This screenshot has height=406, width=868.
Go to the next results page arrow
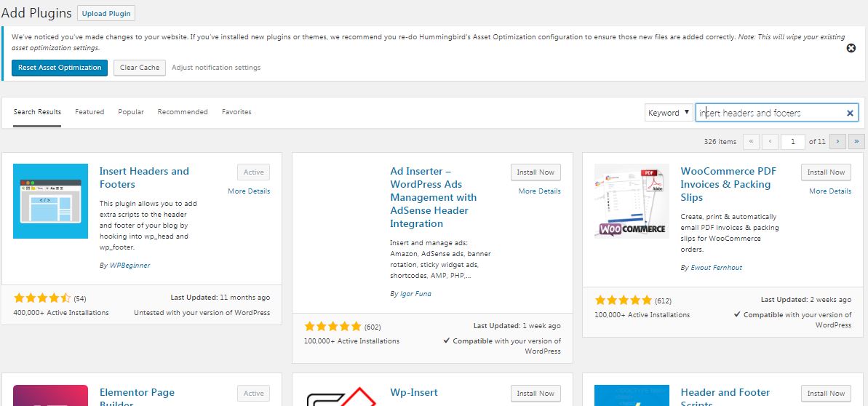click(x=837, y=142)
